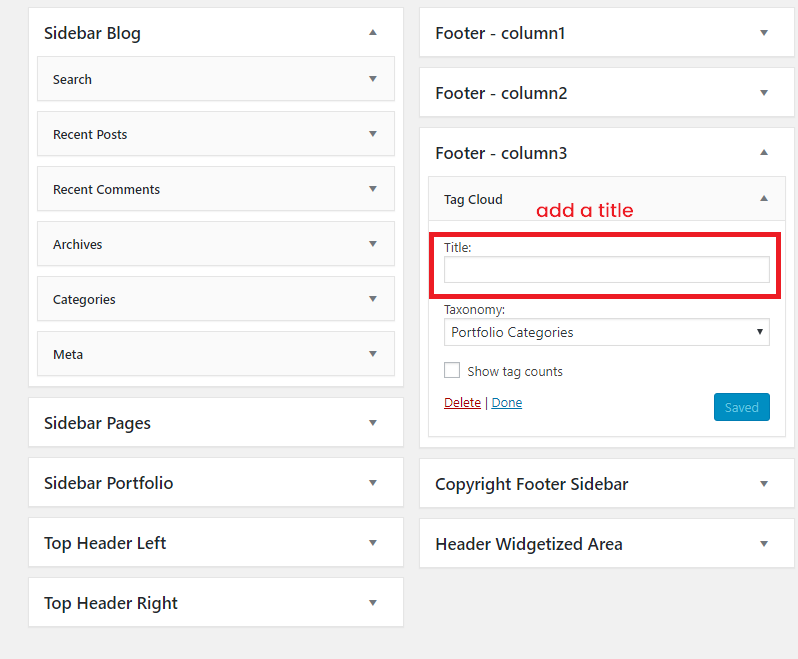Expand the Recent Comments widget arrow
Image resolution: width=798 pixels, height=659 pixels.
(x=373, y=189)
